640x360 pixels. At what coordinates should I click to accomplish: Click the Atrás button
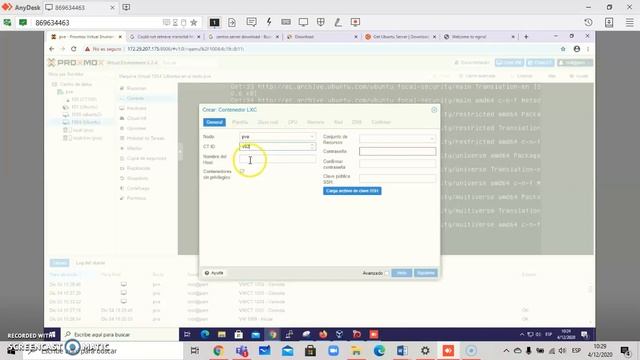pyautogui.click(x=402, y=273)
